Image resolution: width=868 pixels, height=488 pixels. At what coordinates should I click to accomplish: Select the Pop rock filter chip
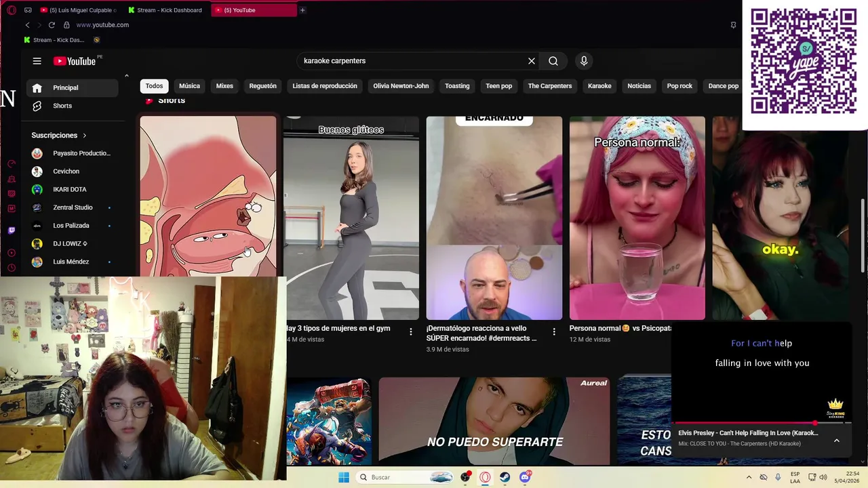[x=679, y=86]
